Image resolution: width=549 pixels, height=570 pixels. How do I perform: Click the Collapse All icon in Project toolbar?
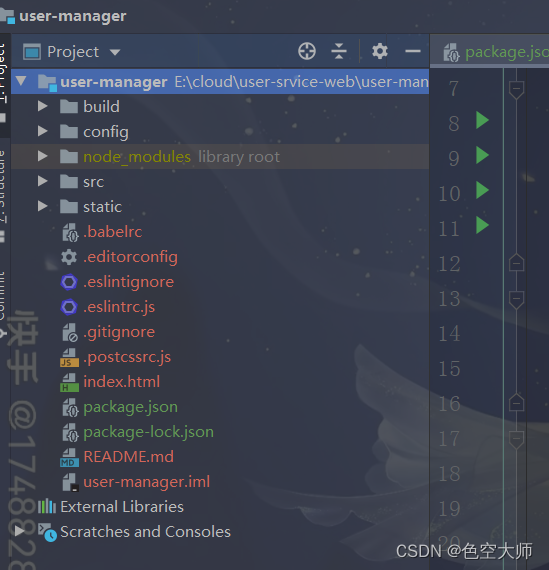click(339, 51)
